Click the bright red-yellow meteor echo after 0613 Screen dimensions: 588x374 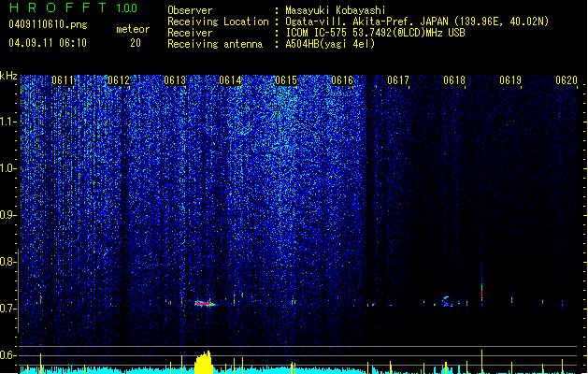coord(205,303)
